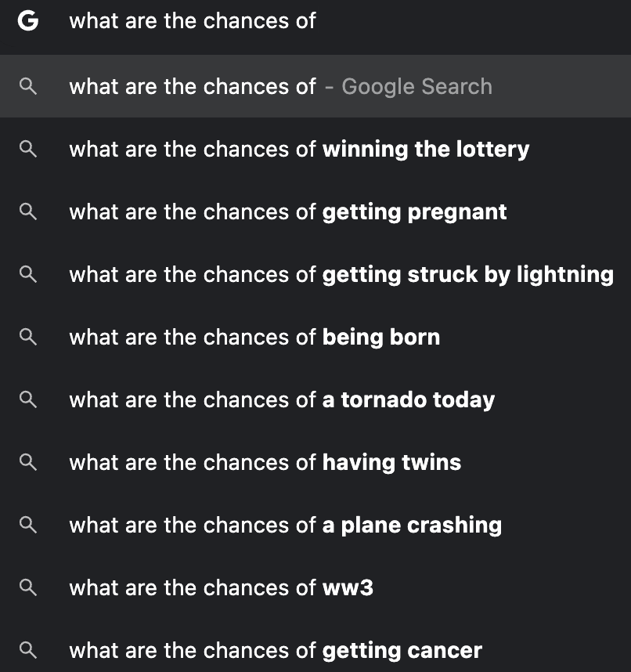Select the 'winning the lottery' suggestion

pos(299,150)
